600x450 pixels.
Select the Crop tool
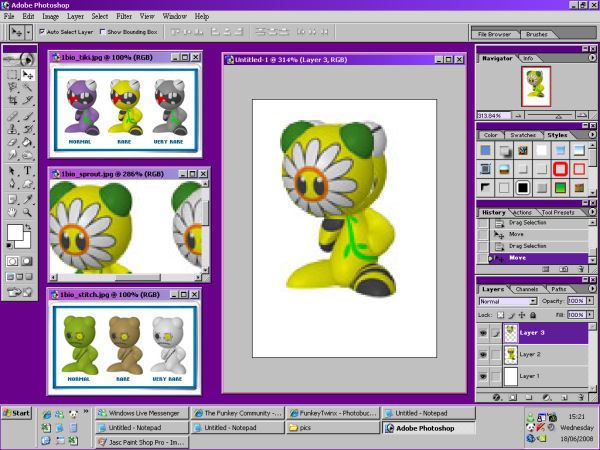13,101
